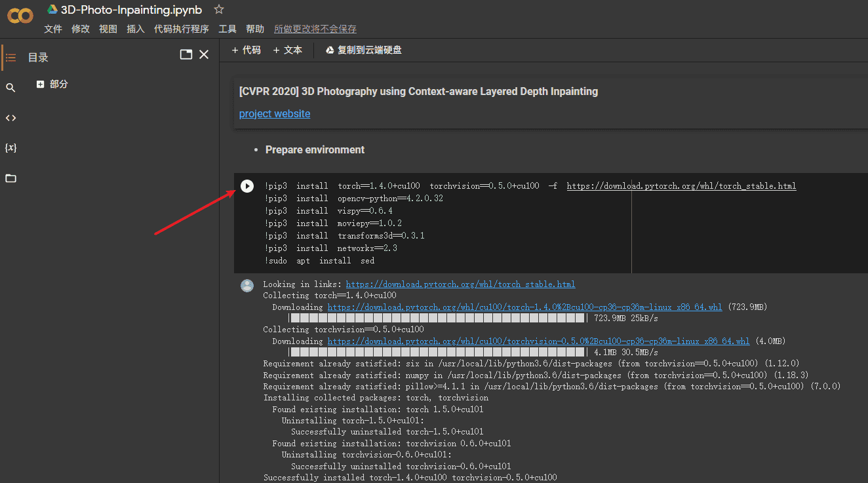868x483 pixels.
Task: Open the table of contents sidebar icon
Action: [10, 58]
